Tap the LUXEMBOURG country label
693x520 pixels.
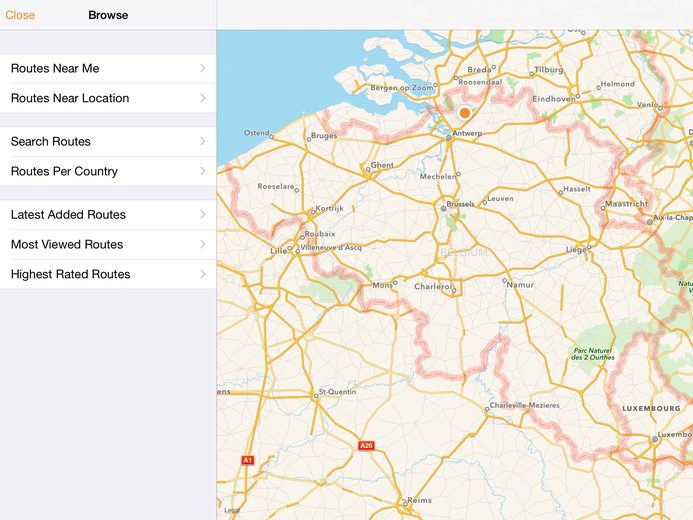(x=651, y=409)
